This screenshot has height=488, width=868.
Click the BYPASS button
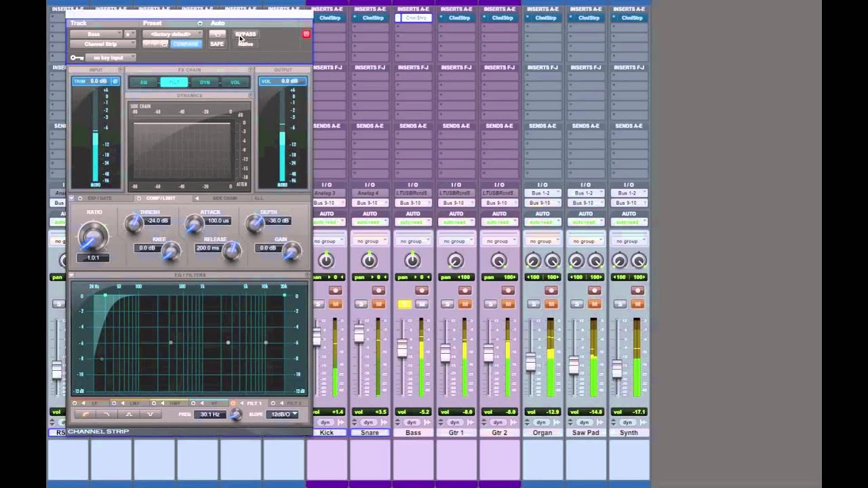[x=245, y=34]
